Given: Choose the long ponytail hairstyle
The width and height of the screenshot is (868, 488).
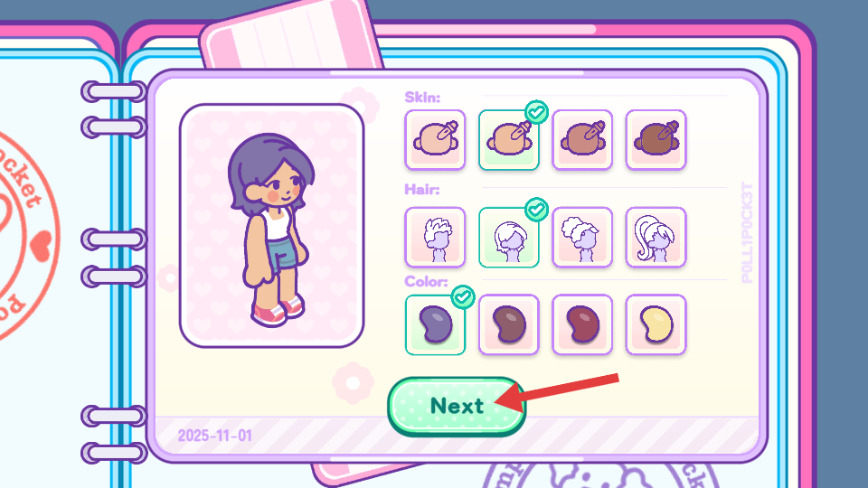Looking at the screenshot, I should [656, 238].
